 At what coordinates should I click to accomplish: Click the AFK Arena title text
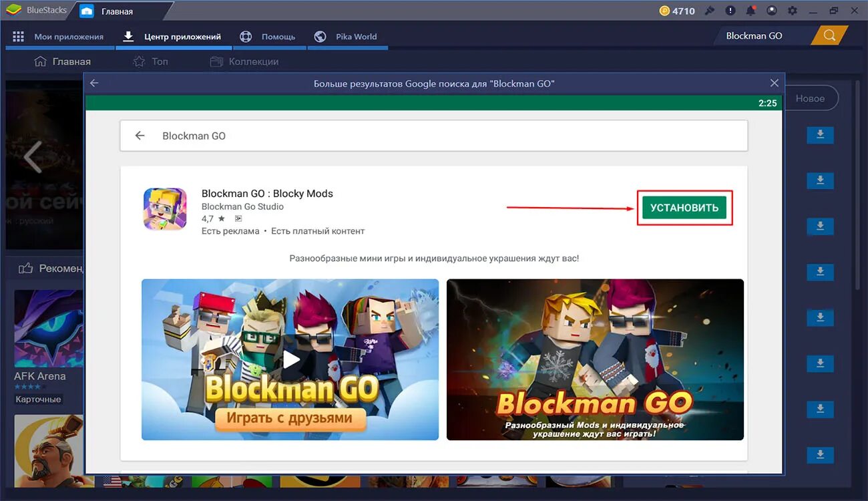(x=40, y=376)
